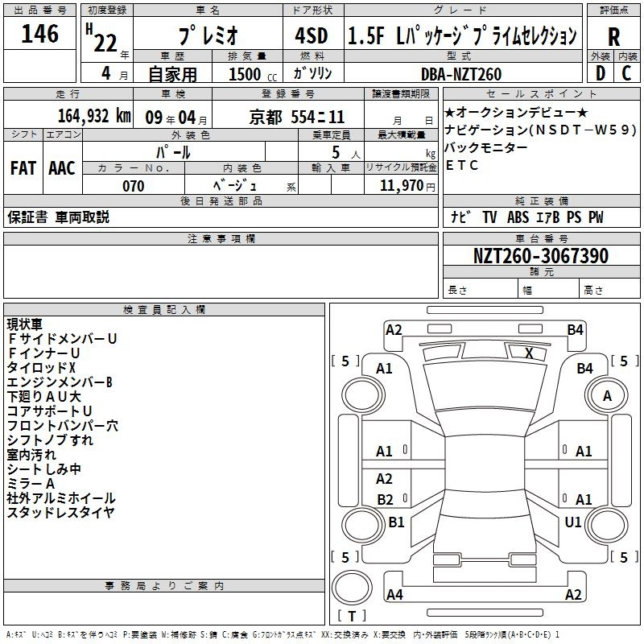Screen dimensions: 644x644
Task: Click the note スタッドレスタイヤ
Action: [61, 513]
